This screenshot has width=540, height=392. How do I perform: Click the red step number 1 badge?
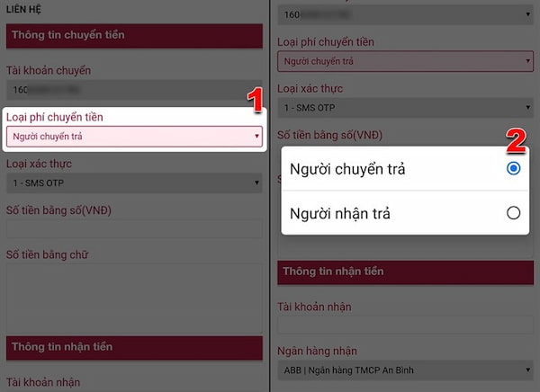(x=255, y=100)
